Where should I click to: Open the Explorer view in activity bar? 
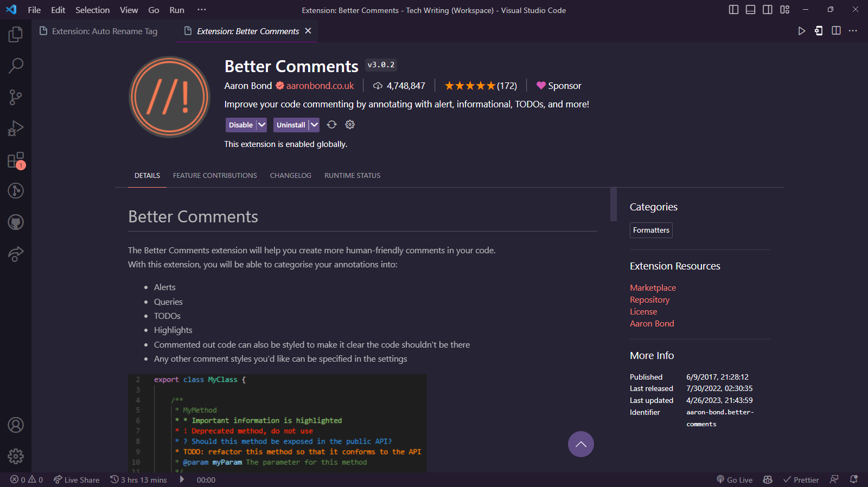pyautogui.click(x=16, y=35)
